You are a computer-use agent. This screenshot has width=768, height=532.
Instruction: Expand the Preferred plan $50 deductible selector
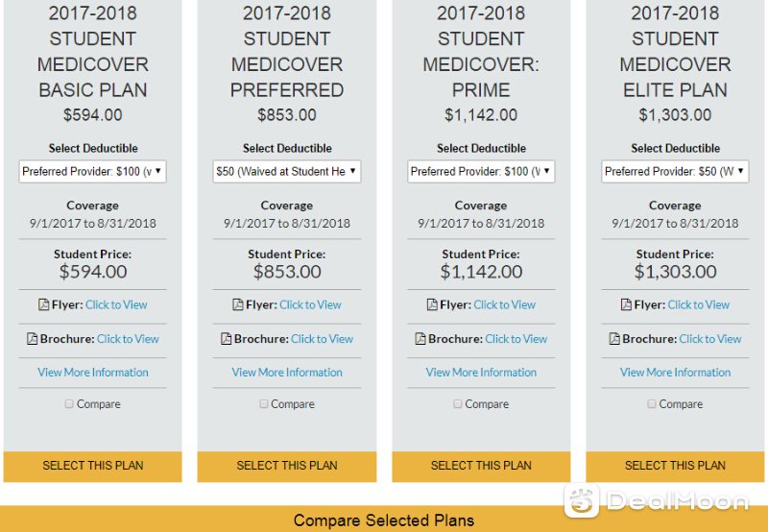[x=287, y=172]
